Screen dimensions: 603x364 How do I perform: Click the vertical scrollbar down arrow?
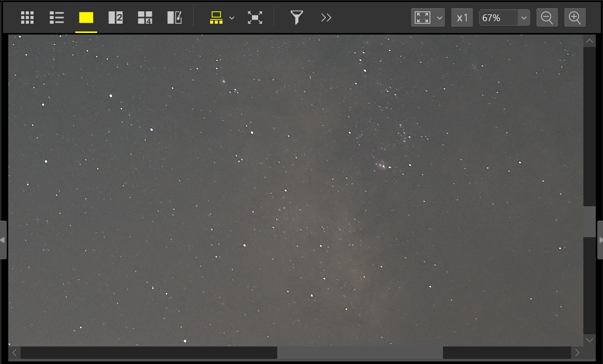(590, 340)
